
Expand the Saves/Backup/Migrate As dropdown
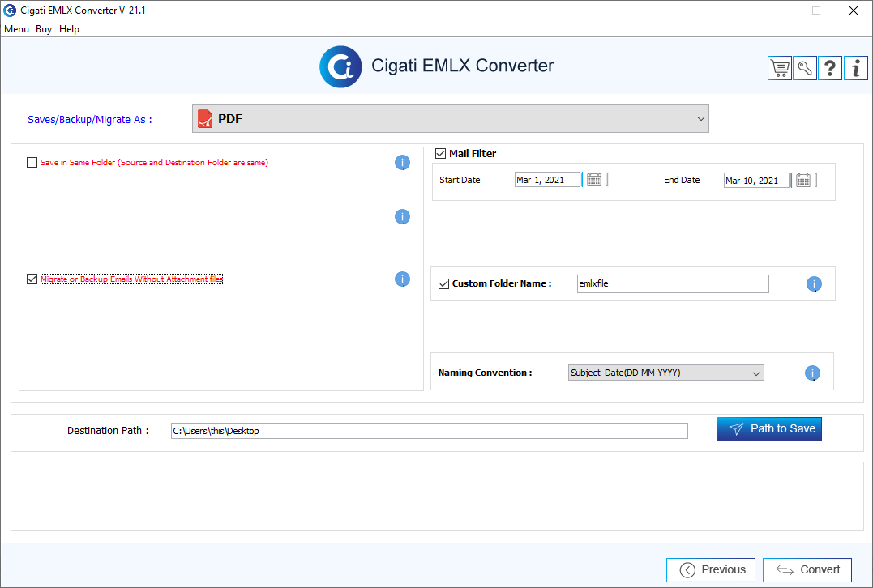(451, 118)
